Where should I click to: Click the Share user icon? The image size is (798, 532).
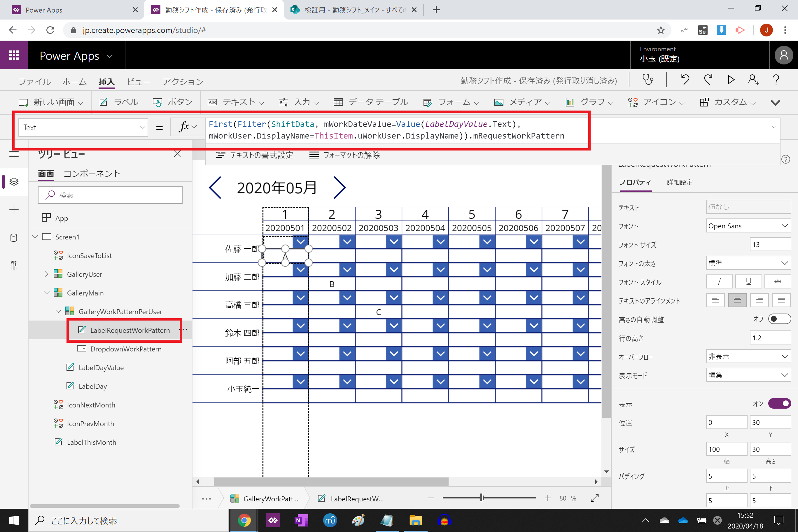coord(753,80)
